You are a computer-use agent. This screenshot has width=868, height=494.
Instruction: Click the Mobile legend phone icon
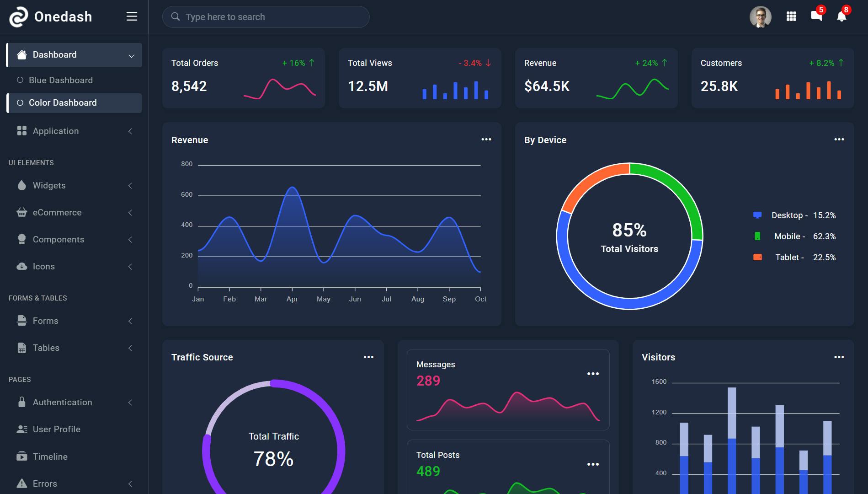pos(757,236)
